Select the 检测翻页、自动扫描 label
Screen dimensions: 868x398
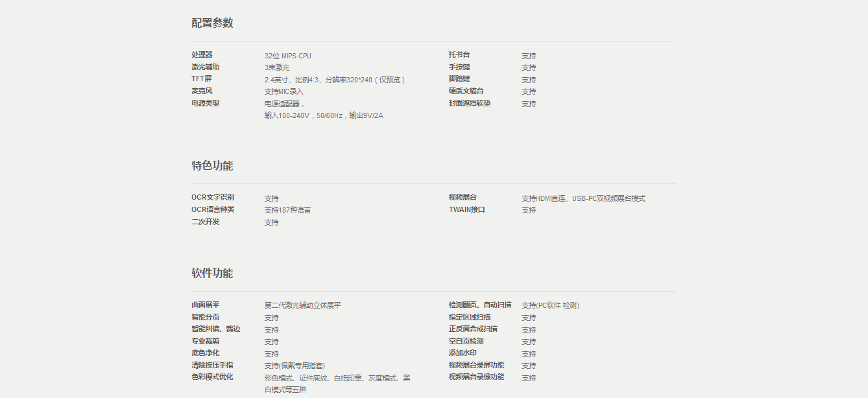tap(479, 305)
